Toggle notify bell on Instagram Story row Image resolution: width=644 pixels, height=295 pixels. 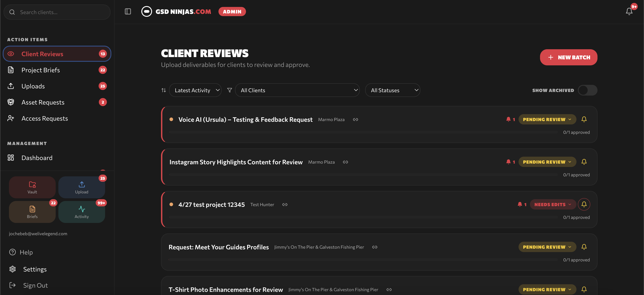click(x=584, y=162)
